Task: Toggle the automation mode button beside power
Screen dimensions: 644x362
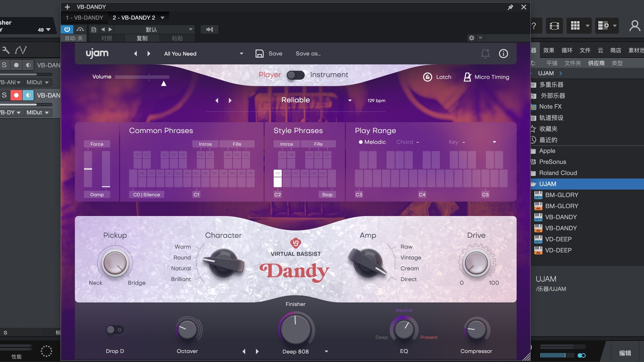Action: [80, 29]
